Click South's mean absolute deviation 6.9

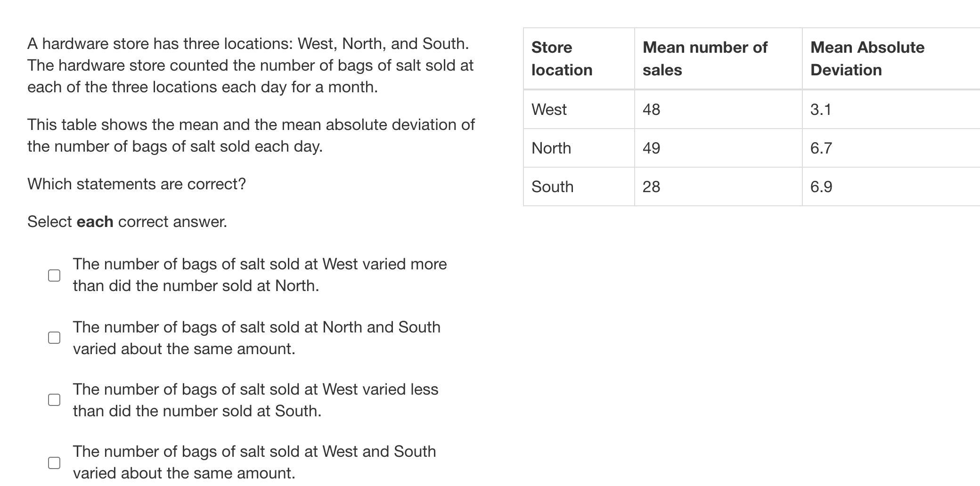821,186
